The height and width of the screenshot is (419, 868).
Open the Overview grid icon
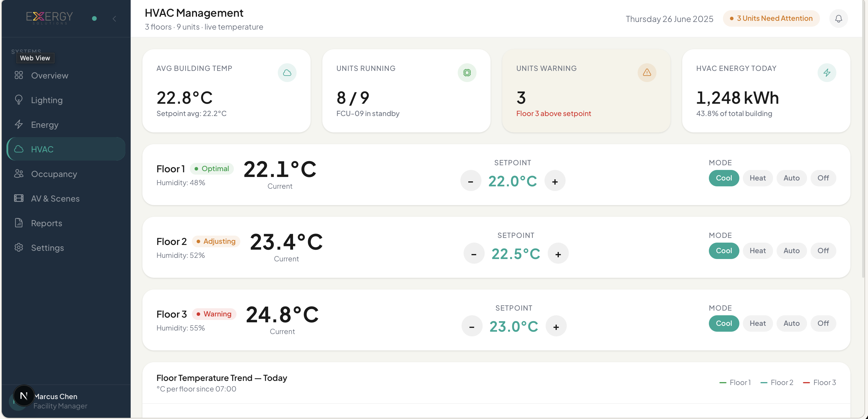[19, 75]
